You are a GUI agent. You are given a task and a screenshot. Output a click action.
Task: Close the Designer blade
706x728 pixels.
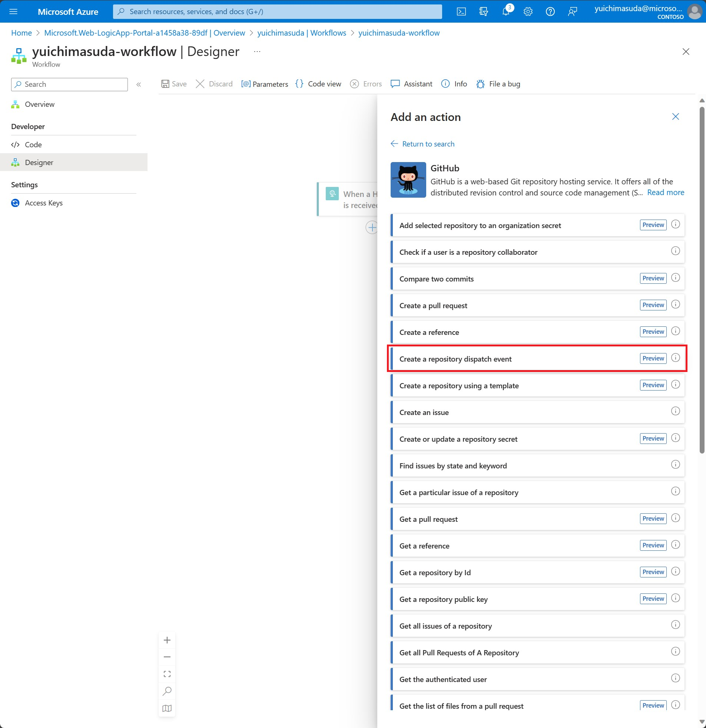[686, 52]
